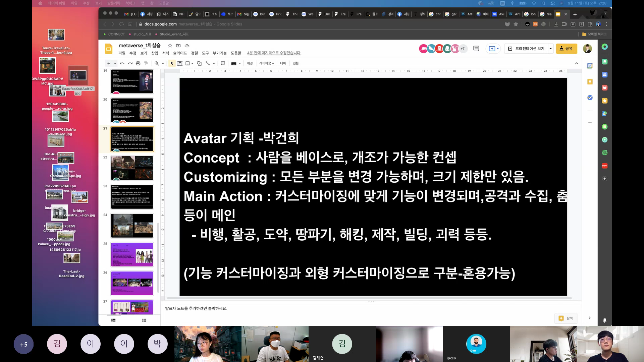Open the comment history icon
644x362 pixels.
tap(476, 49)
